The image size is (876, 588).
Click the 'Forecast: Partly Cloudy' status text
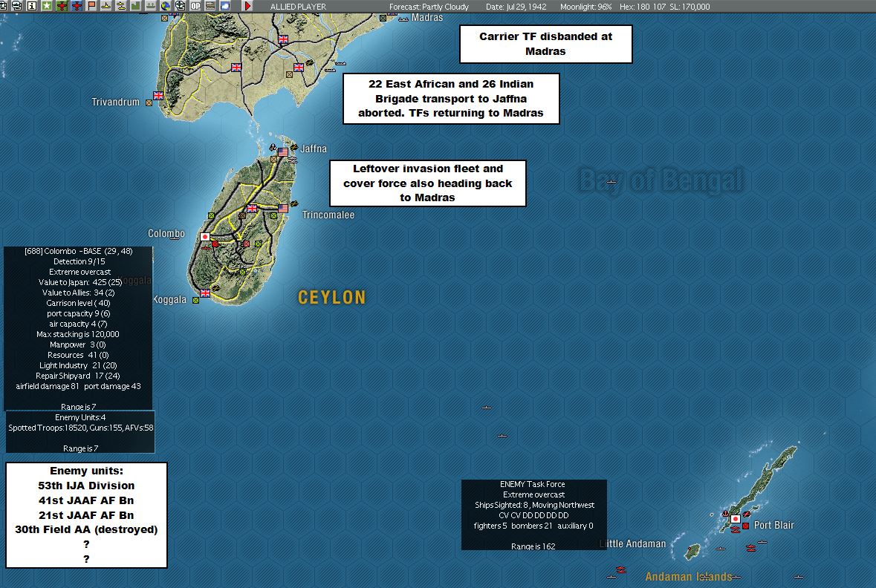pos(429,7)
